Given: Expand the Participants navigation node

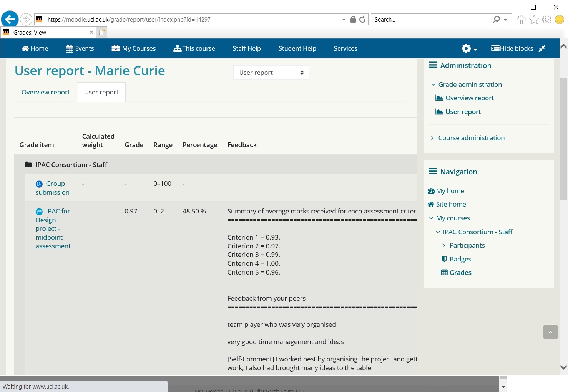Looking at the screenshot, I should [x=444, y=245].
